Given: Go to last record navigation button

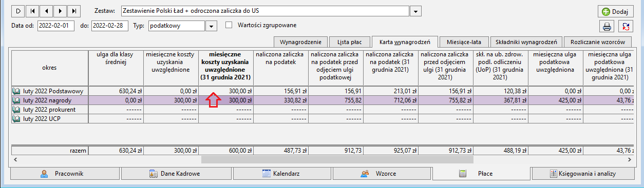Looking at the screenshot, I should pyautogui.click(x=74, y=11).
